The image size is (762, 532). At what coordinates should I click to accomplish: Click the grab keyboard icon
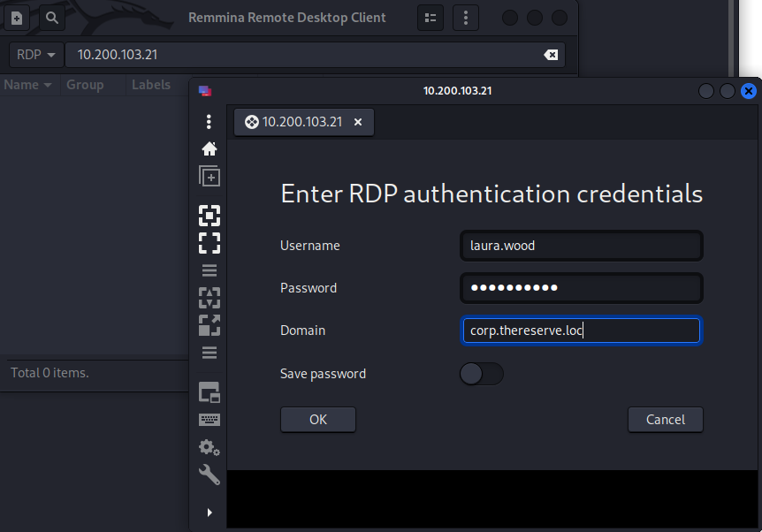tap(210, 420)
